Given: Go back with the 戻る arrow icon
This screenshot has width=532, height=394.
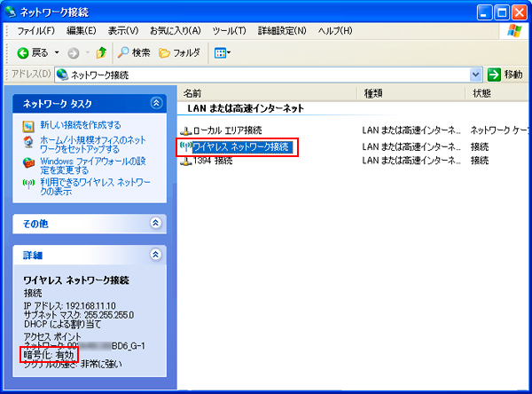Looking at the screenshot, I should click(23, 53).
